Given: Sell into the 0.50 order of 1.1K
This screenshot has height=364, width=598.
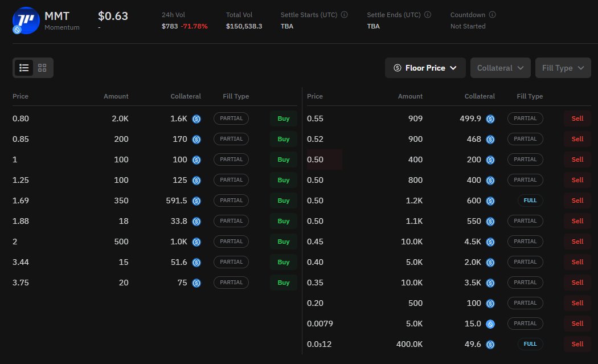Looking at the screenshot, I should click(x=577, y=221).
